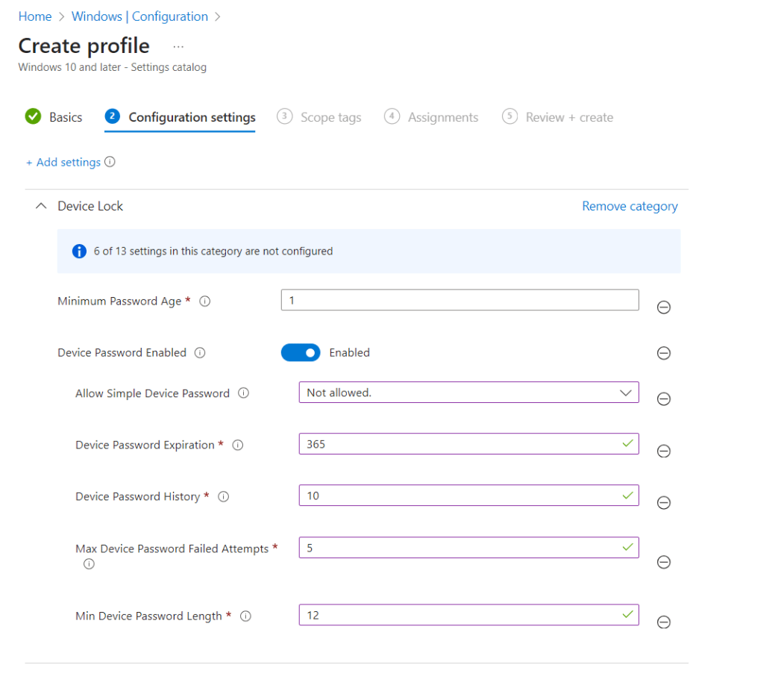Open the Allow Simple Device Password dropdown
The width and height of the screenshot is (763, 700).
click(468, 393)
